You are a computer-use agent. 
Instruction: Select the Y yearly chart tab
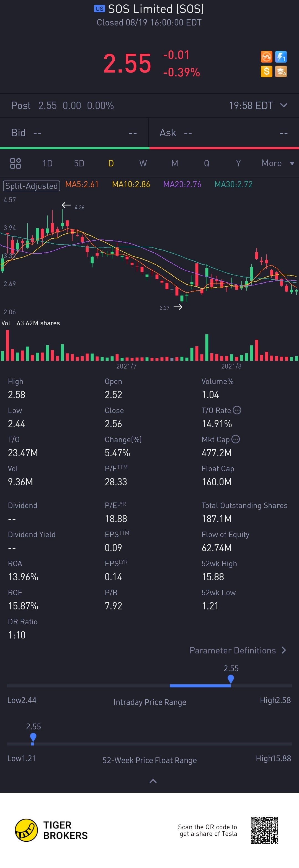[238, 163]
